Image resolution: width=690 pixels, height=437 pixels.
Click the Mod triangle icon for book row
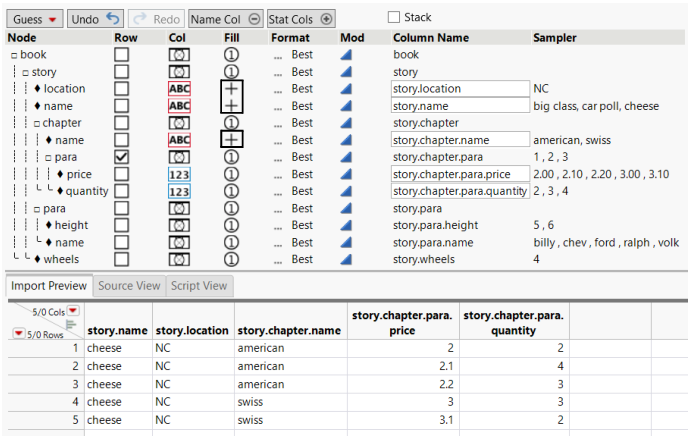click(x=346, y=55)
